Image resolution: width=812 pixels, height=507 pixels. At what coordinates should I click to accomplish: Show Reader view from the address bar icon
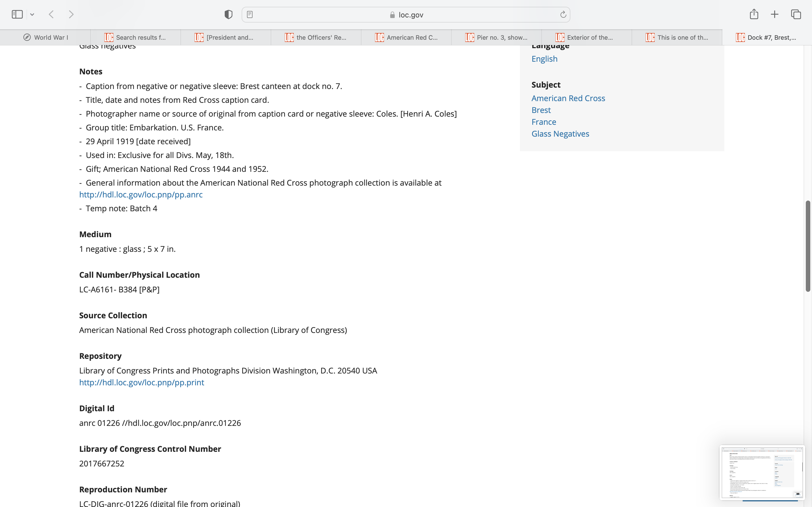[x=250, y=14]
